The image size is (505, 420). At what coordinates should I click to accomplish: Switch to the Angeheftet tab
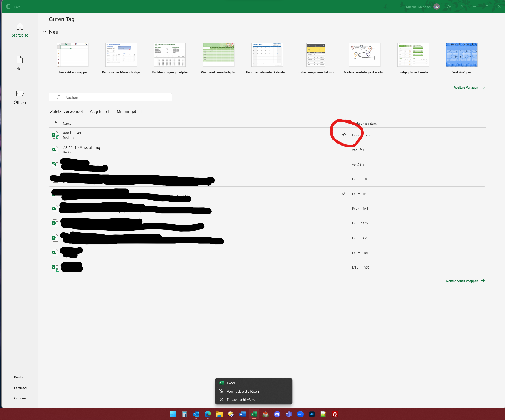[99, 112]
